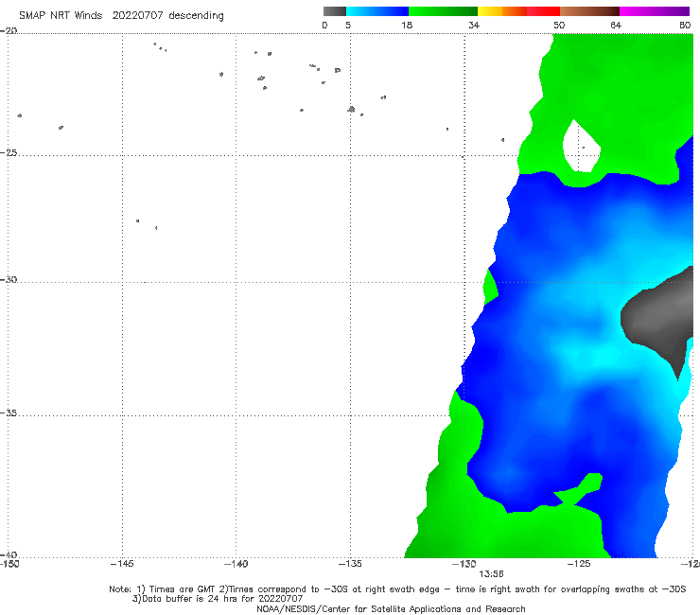Click the color bar label '18'
Screen dimensions: 700x615
pos(407,25)
